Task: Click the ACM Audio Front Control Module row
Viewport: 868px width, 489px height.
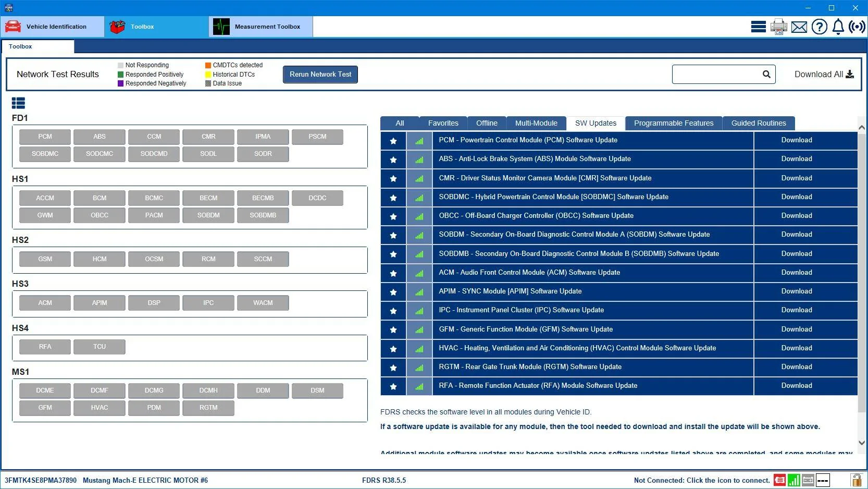Action: [593, 273]
